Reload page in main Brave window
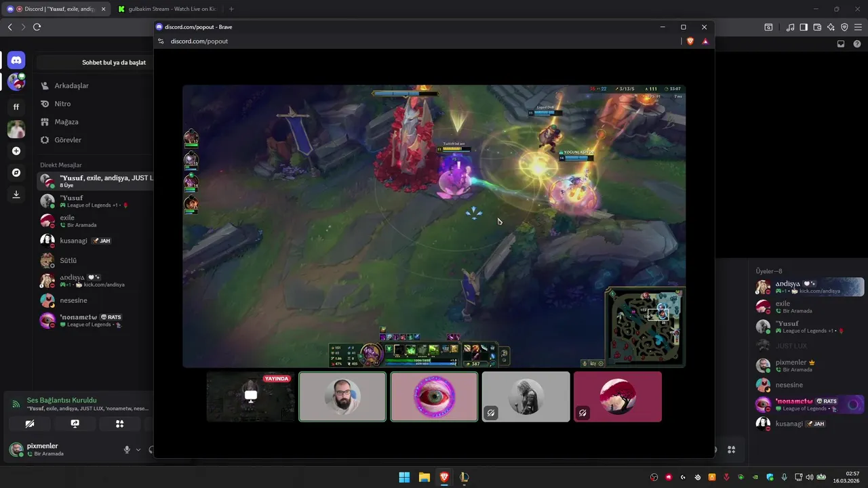This screenshot has width=868, height=488. [x=37, y=27]
